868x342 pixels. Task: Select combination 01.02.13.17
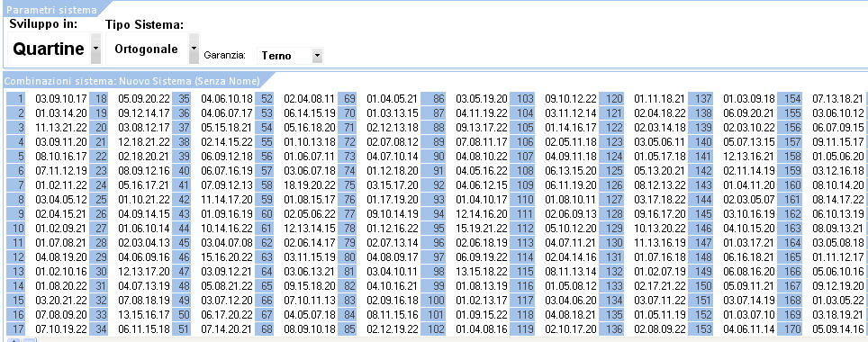click(482, 301)
